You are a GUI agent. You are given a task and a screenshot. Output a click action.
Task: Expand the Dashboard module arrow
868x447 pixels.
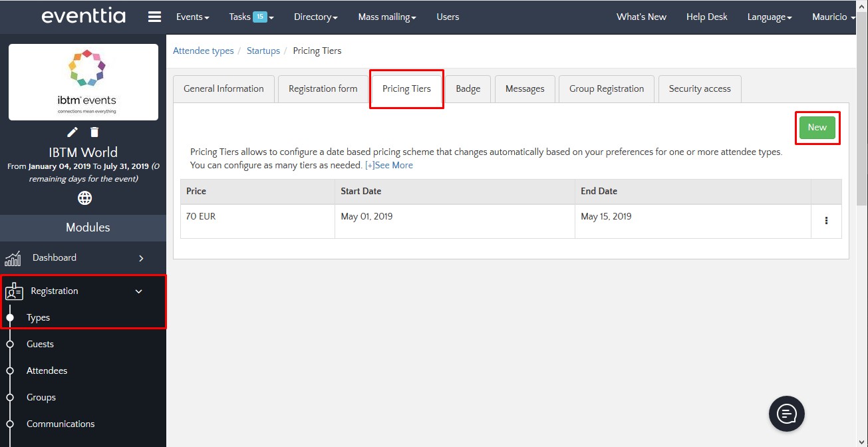coord(141,258)
